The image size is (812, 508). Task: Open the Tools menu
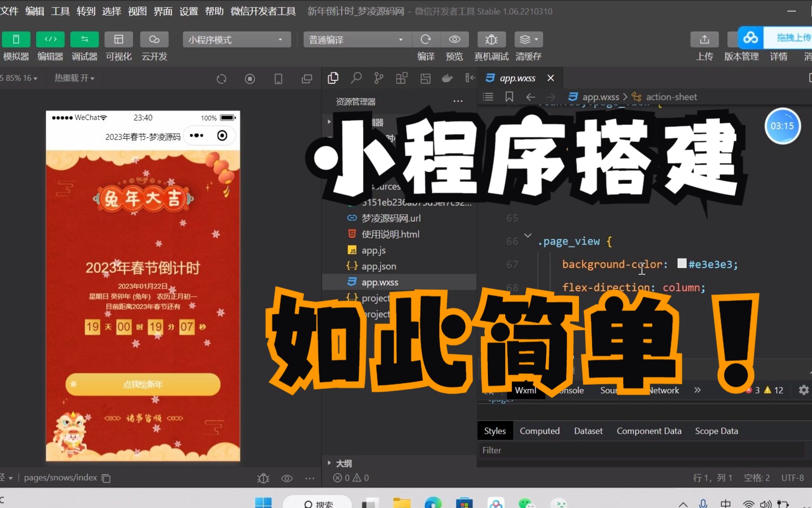pos(61,11)
